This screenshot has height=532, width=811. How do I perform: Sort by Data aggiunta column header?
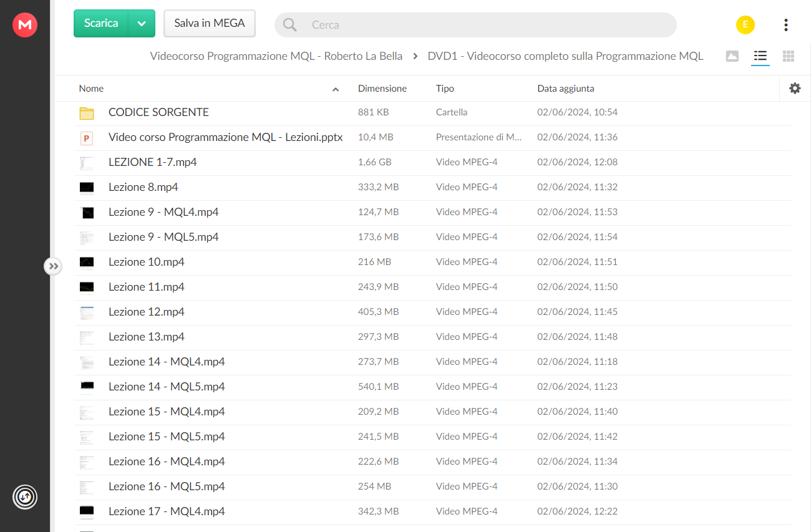pyautogui.click(x=566, y=89)
